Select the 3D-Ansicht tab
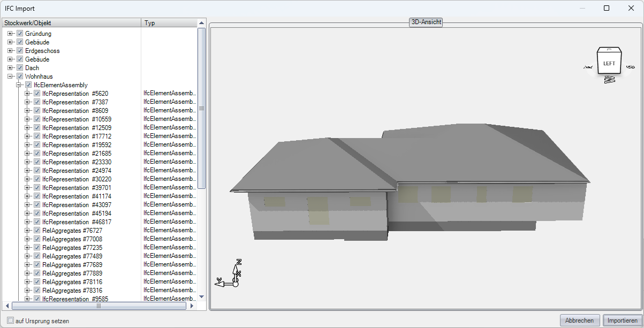This screenshot has height=328, width=644. tap(426, 22)
